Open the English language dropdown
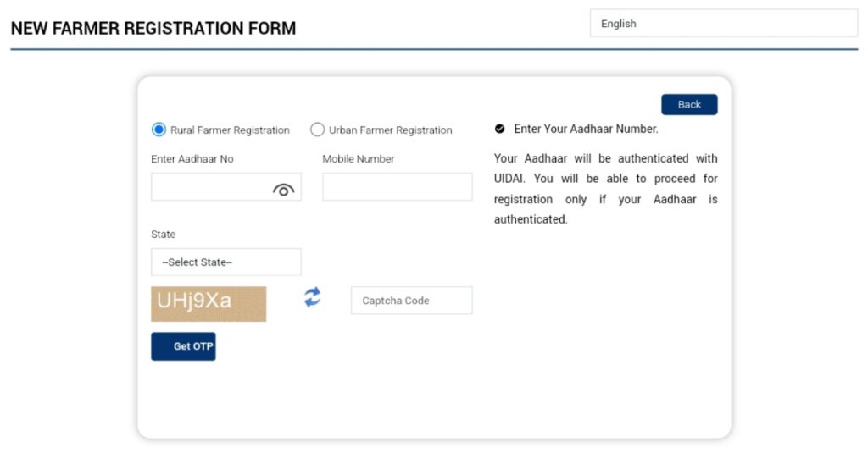Image resolution: width=868 pixels, height=453 pixels. coord(723,24)
